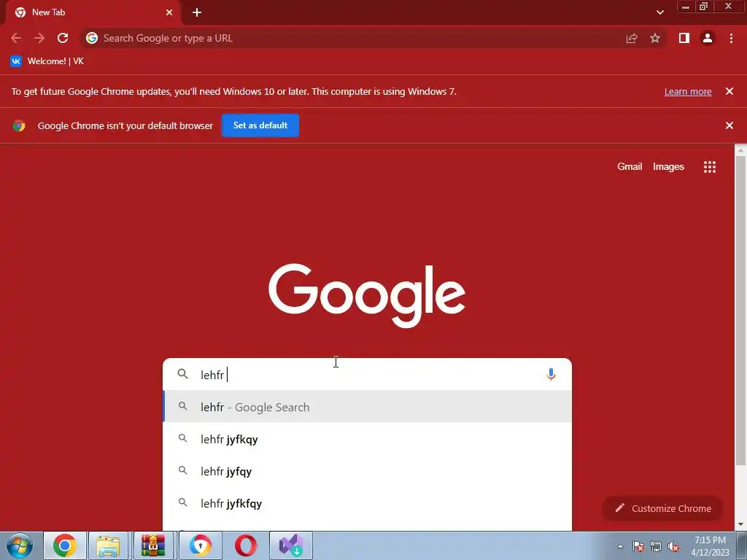Open the clock showing 7:15 PM
The height and width of the screenshot is (560, 747).
710,546
